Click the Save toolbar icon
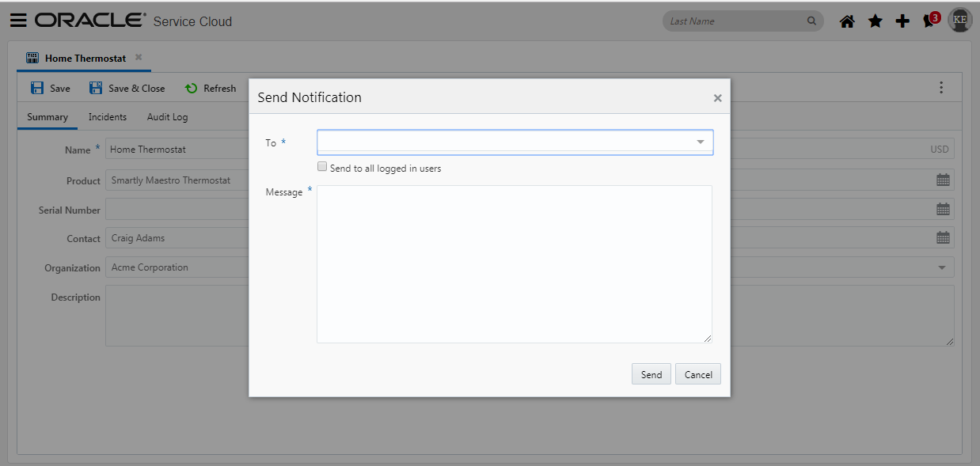The height and width of the screenshot is (466, 980). coord(36,88)
